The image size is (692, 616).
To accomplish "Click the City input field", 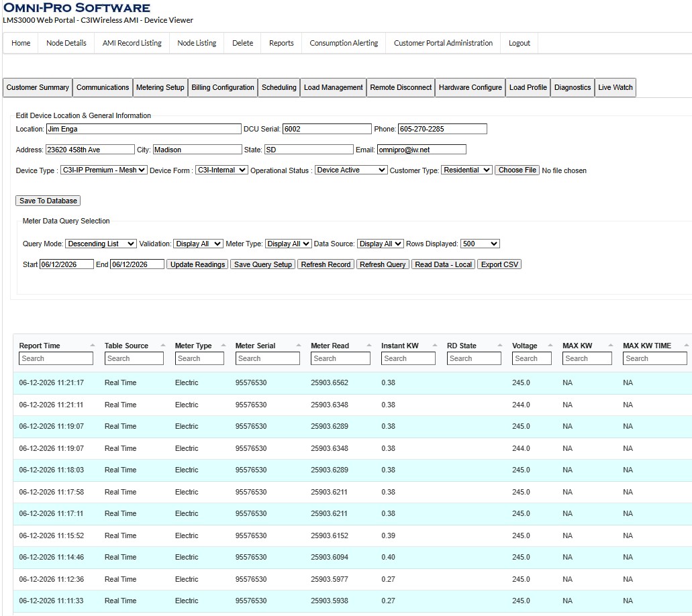I will click(x=197, y=150).
